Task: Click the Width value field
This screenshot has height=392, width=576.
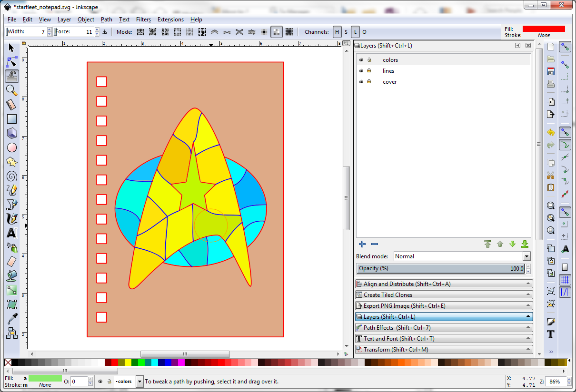Action: 26,32
